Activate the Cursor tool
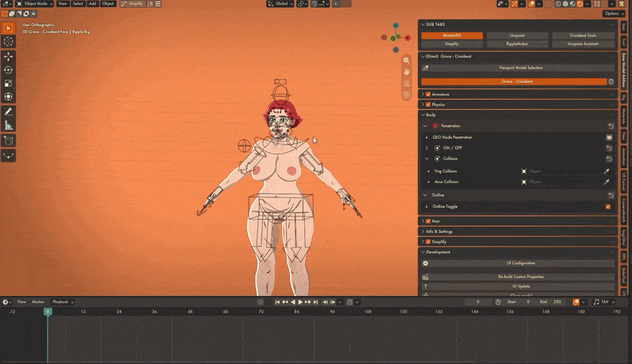The height and width of the screenshot is (364, 632). [x=9, y=41]
